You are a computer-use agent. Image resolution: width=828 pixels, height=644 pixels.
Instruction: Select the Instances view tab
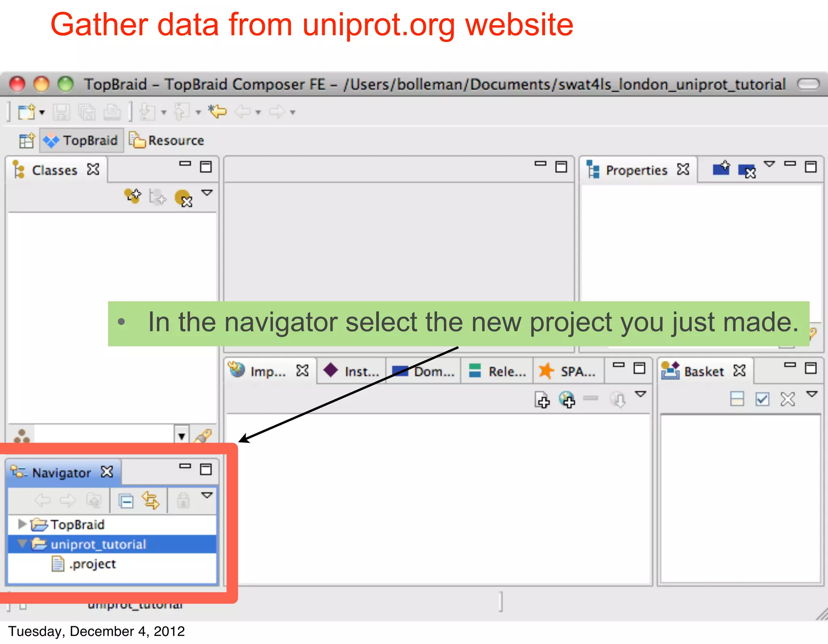(x=351, y=371)
